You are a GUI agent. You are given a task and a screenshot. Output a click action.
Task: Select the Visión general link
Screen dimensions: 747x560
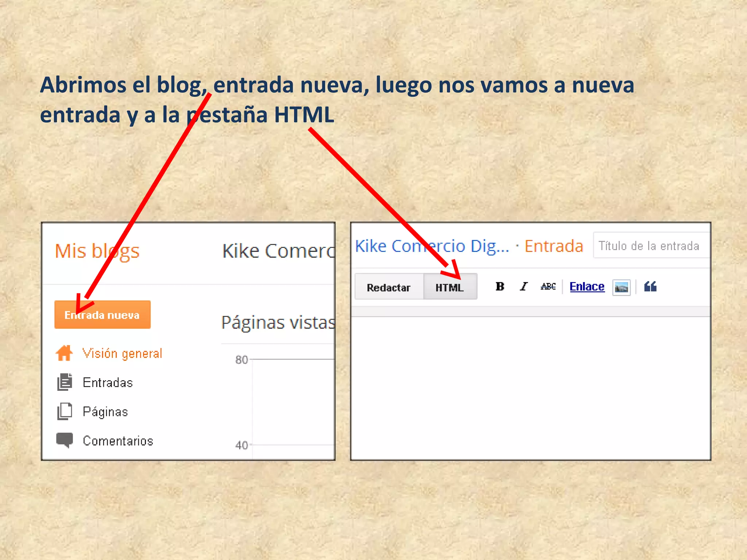122,353
